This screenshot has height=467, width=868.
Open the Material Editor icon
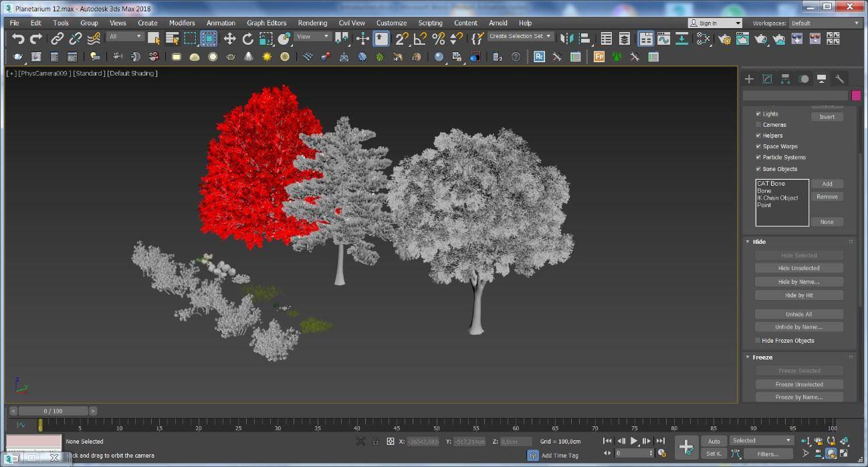click(703, 39)
